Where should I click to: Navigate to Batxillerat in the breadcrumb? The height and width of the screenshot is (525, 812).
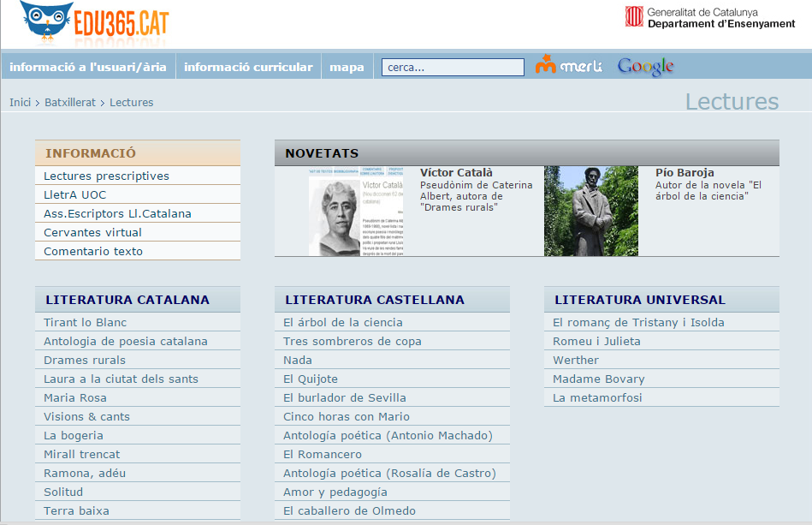[72, 103]
